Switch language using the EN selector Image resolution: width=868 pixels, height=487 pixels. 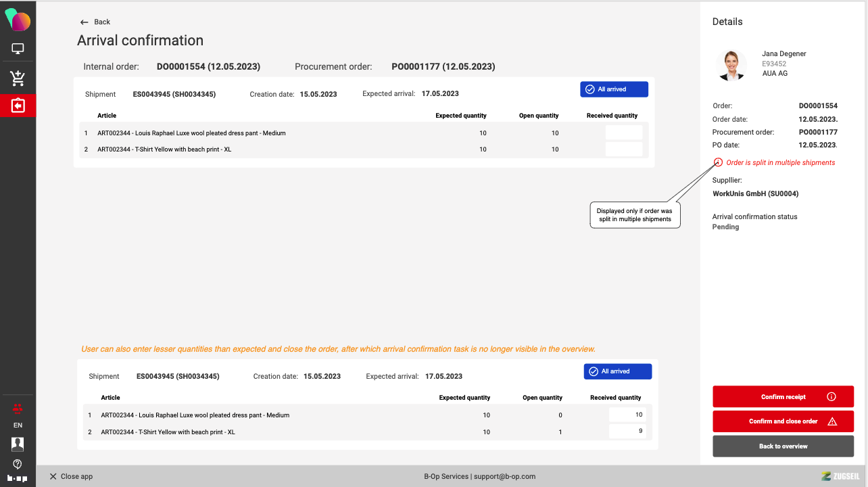[x=18, y=425]
